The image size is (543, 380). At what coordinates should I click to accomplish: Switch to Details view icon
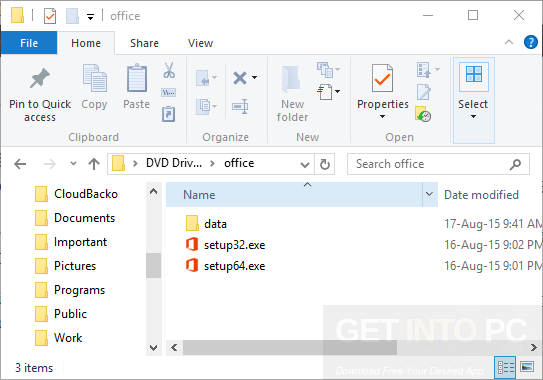[505, 367]
